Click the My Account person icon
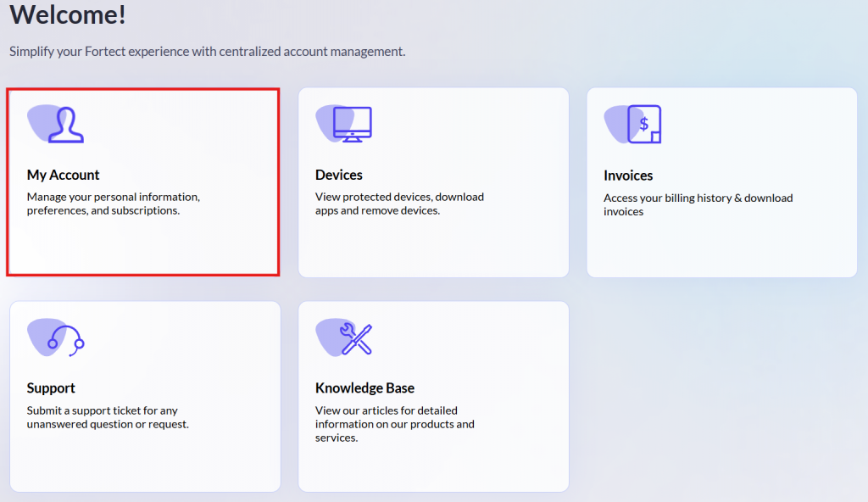This screenshot has height=502, width=868. click(55, 124)
